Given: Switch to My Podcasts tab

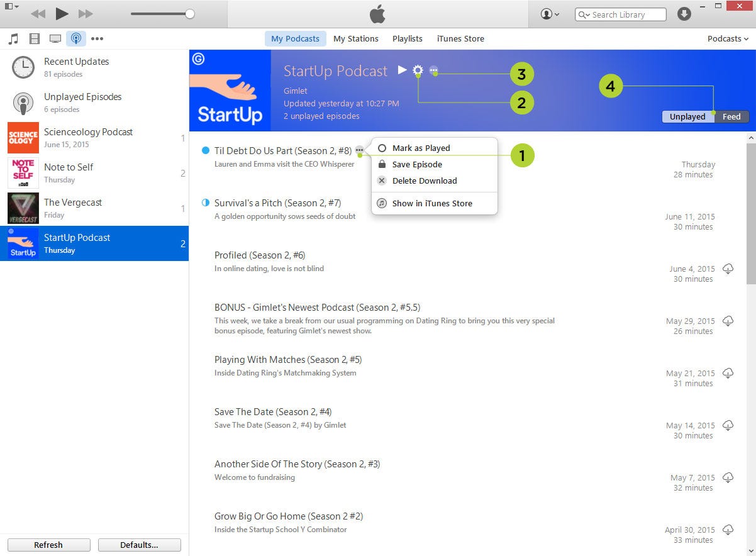Looking at the screenshot, I should 295,39.
